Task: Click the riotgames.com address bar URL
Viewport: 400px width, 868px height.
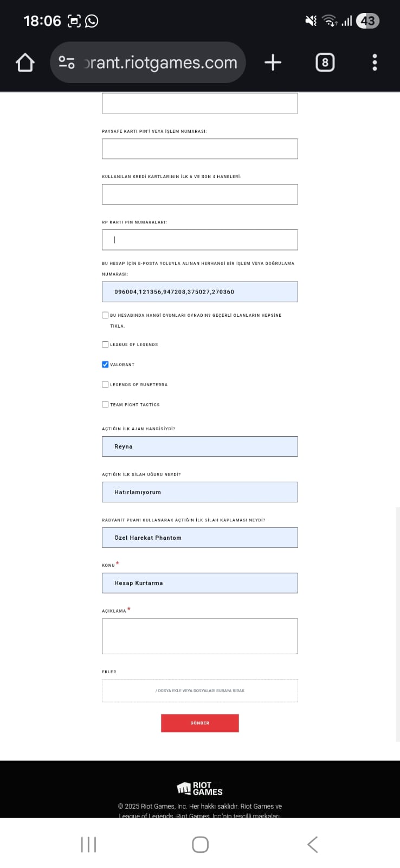Action: (160, 63)
